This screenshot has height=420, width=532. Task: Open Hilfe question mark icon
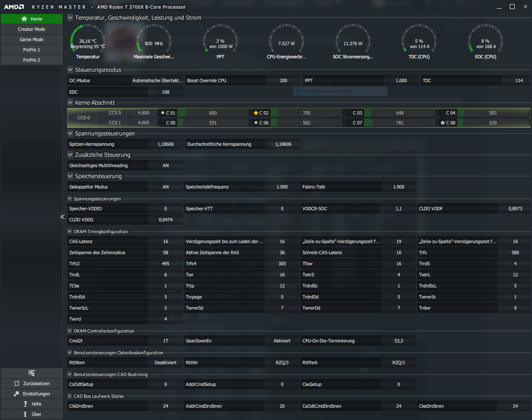click(25, 404)
